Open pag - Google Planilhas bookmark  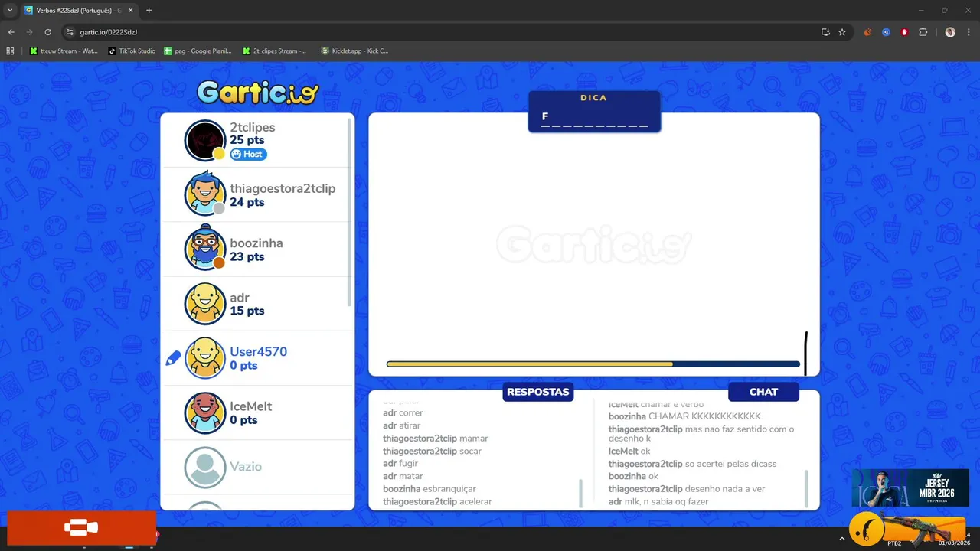198,51
